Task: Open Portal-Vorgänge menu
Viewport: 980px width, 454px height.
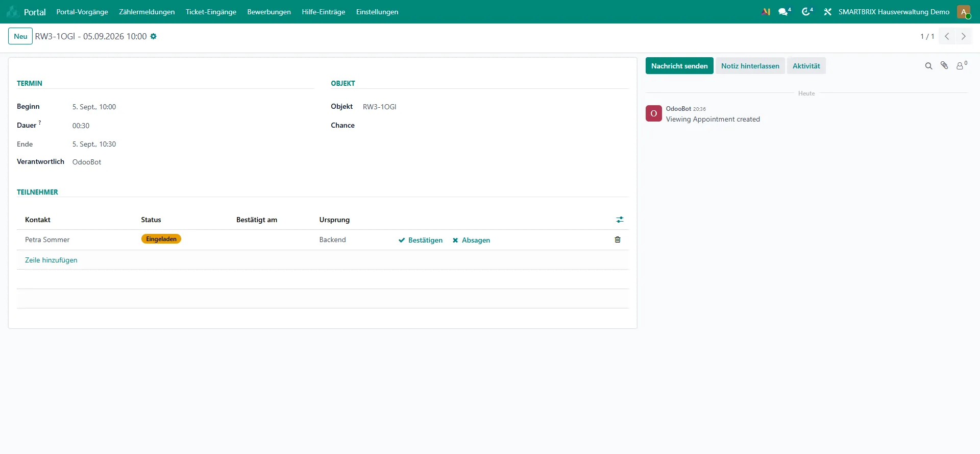Action: [x=82, y=12]
